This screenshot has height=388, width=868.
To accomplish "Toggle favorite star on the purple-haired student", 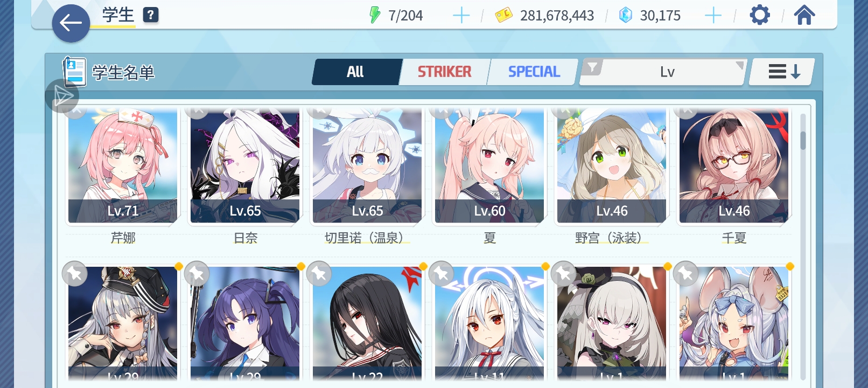I will (x=197, y=274).
